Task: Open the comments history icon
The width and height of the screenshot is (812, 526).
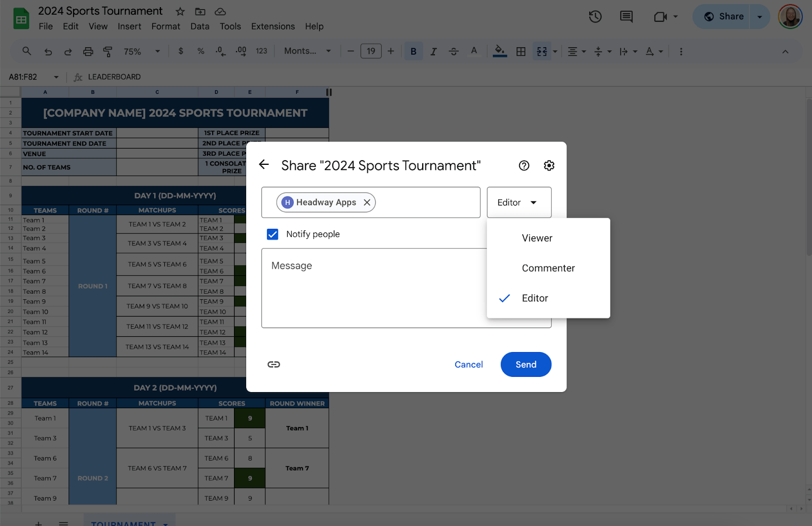Action: coord(626,17)
